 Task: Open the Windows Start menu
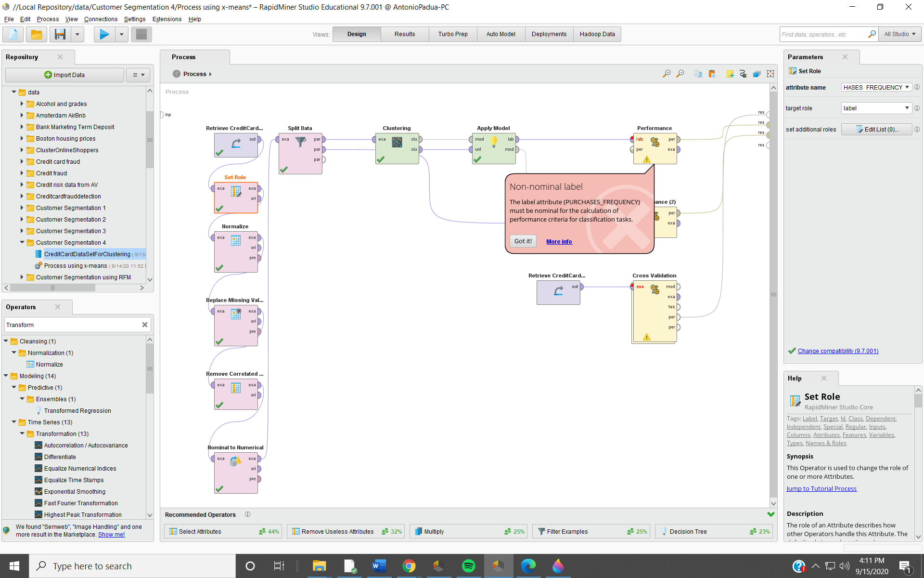[x=14, y=566]
